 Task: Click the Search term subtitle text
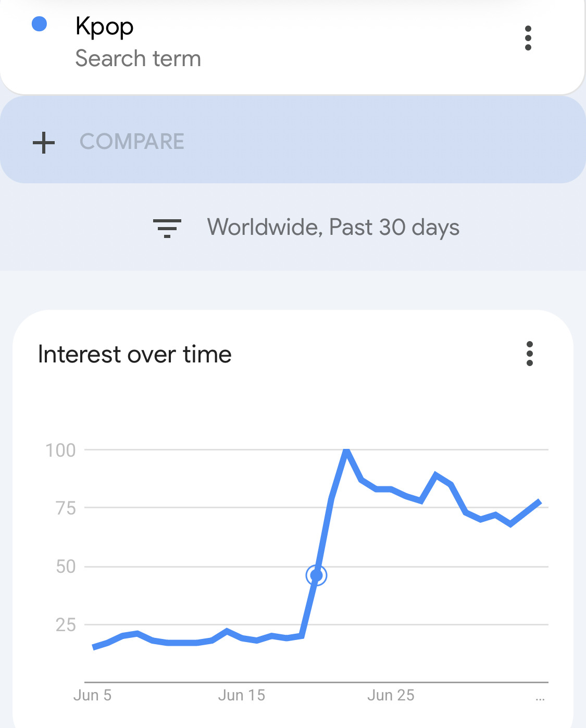click(138, 58)
